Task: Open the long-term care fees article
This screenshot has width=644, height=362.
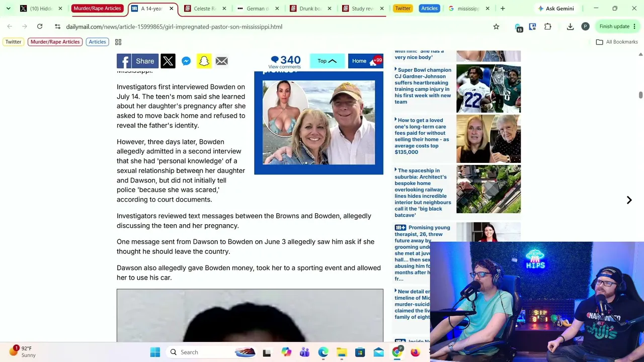Action: click(423, 136)
